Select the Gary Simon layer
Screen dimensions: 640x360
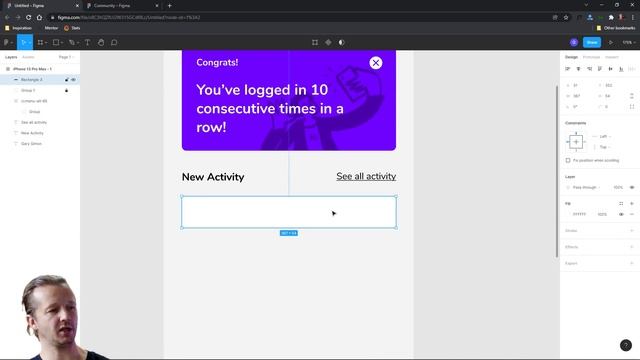[31, 144]
